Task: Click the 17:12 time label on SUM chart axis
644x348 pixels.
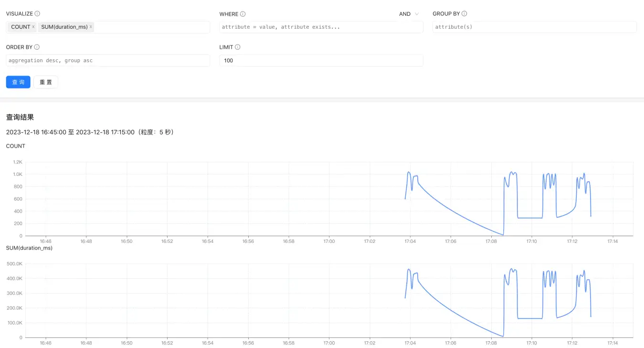Action: (x=572, y=343)
